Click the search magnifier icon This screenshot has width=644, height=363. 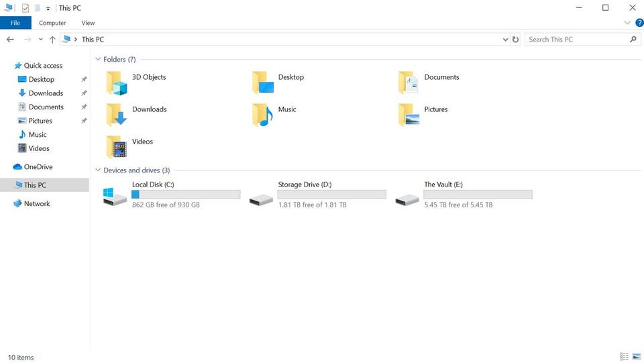633,39
